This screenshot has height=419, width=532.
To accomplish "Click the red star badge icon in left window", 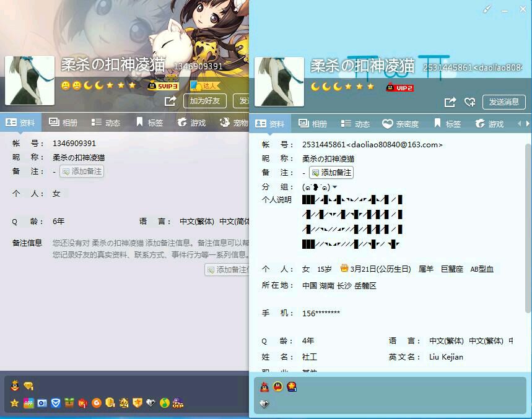I will [x=83, y=403].
